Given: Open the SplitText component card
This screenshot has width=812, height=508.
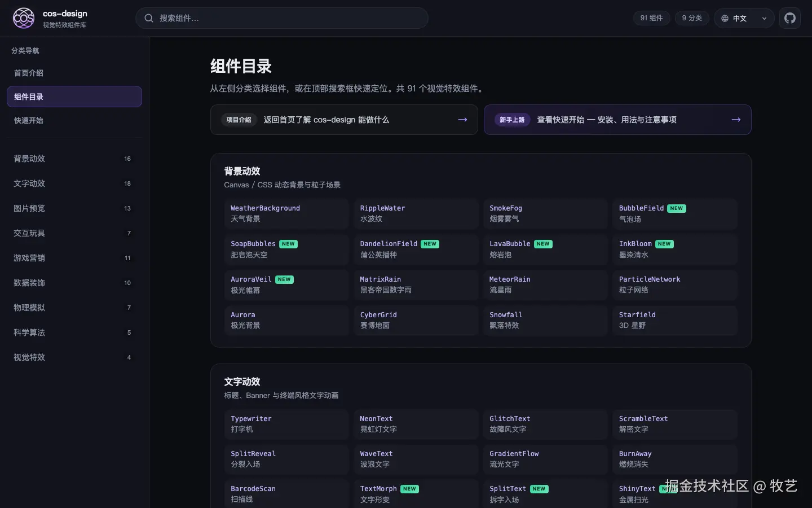Looking at the screenshot, I should [545, 494].
